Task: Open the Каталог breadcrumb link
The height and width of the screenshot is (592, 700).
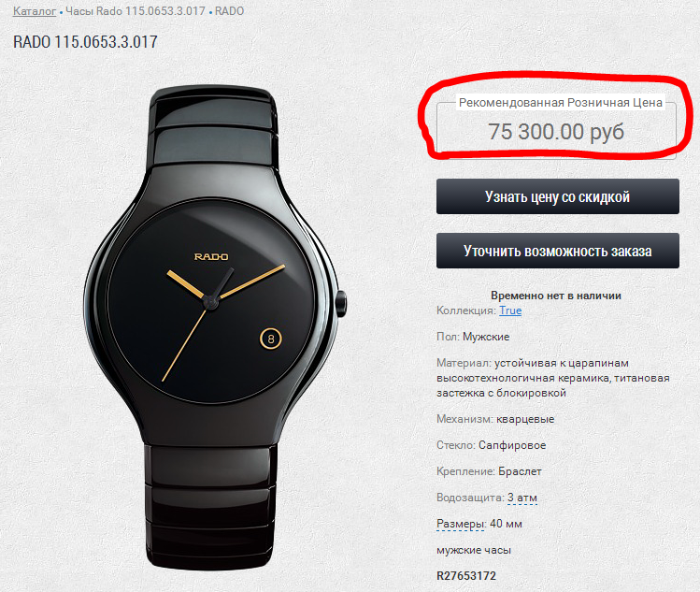Action: [35, 11]
